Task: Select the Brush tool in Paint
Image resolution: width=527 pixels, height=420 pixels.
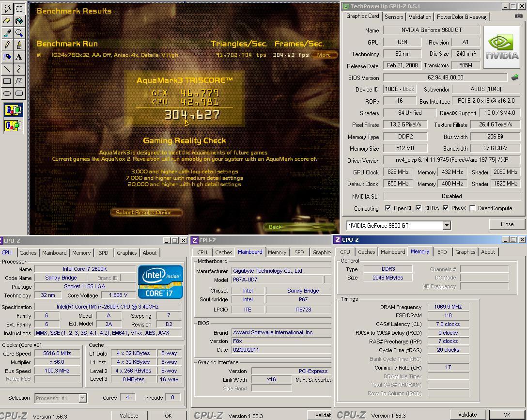Action: [19, 45]
